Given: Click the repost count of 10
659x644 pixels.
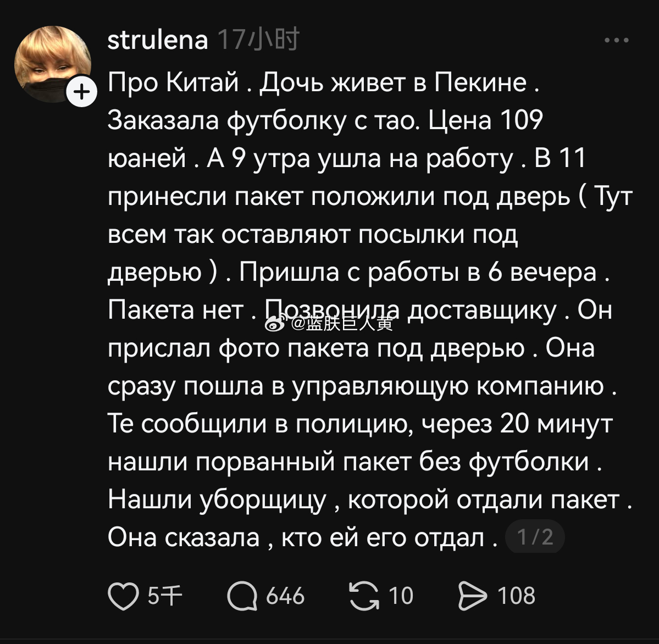Looking at the screenshot, I should click(x=401, y=597).
